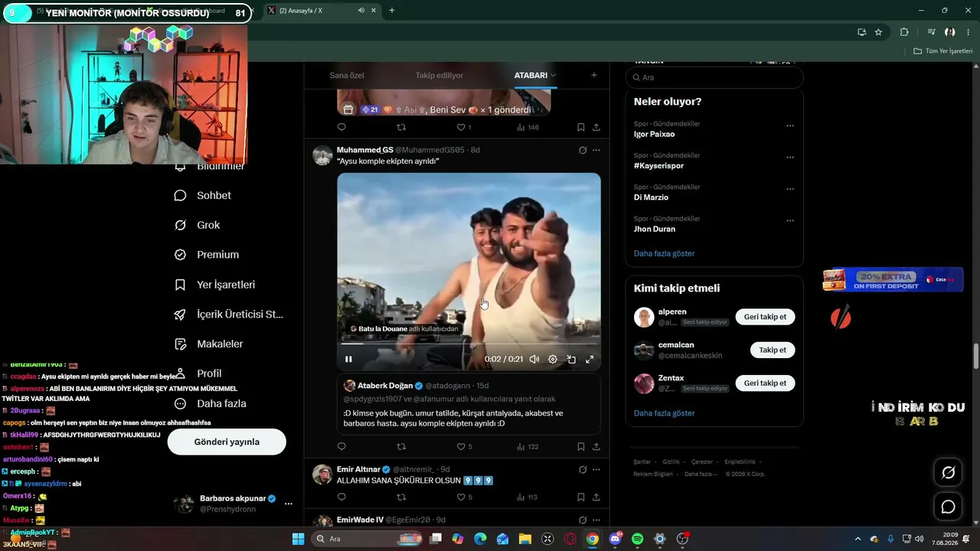This screenshot has height=551, width=980.
Task: Like the top tweet with 1 like
Action: point(464,128)
